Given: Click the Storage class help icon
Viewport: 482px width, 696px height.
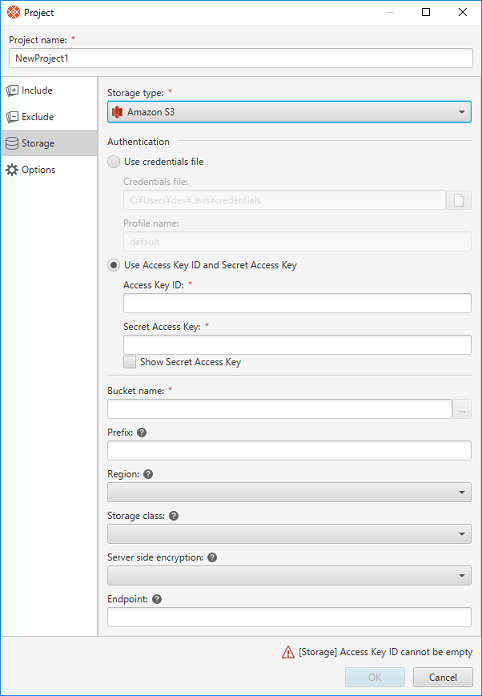Looking at the screenshot, I should pos(174,516).
